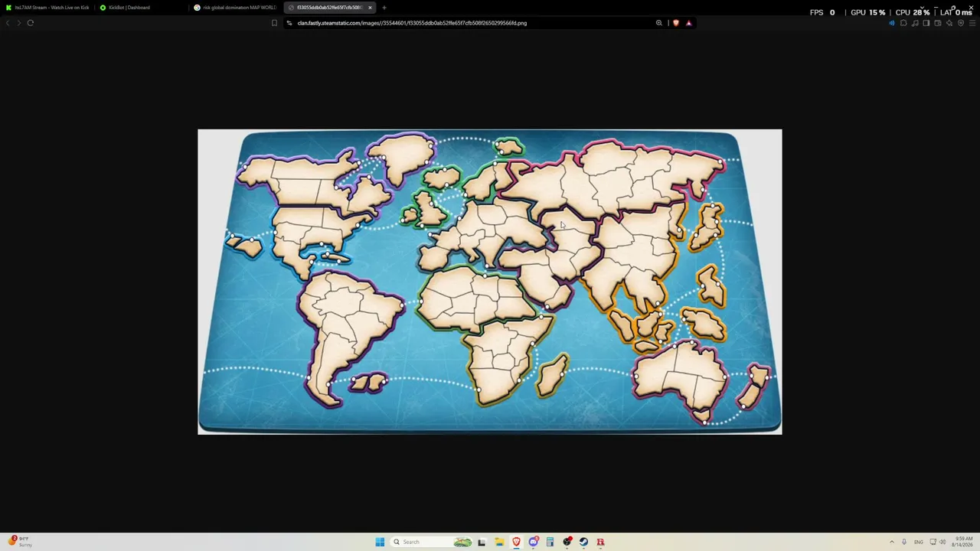
Task: Open the volume icon in the system tray
Action: point(942,542)
